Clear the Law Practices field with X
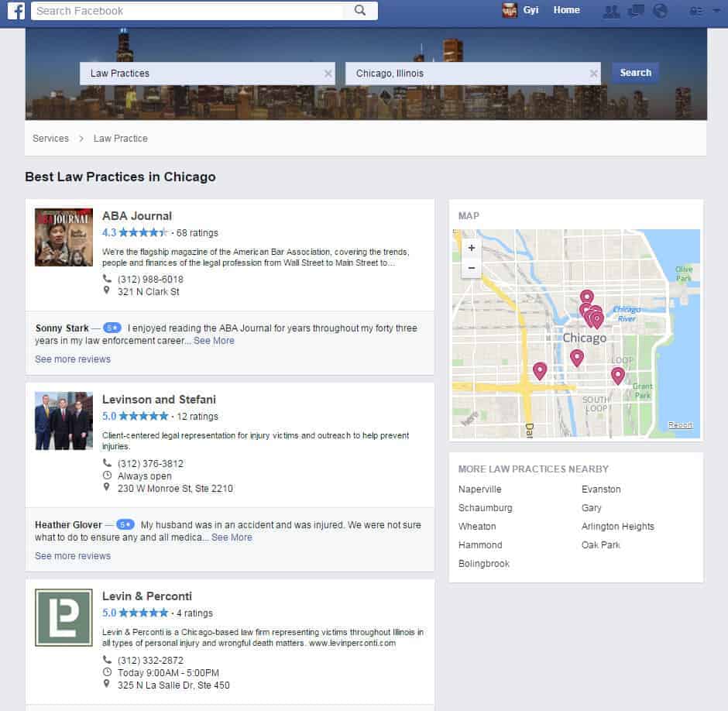 [x=328, y=74]
